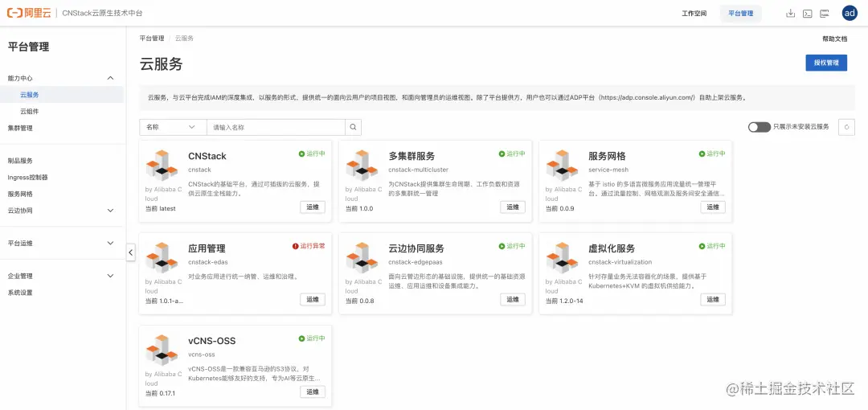Viewport: 868px width, 410px height.
Task: Click the 服务网格 cube icon
Action: [563, 165]
